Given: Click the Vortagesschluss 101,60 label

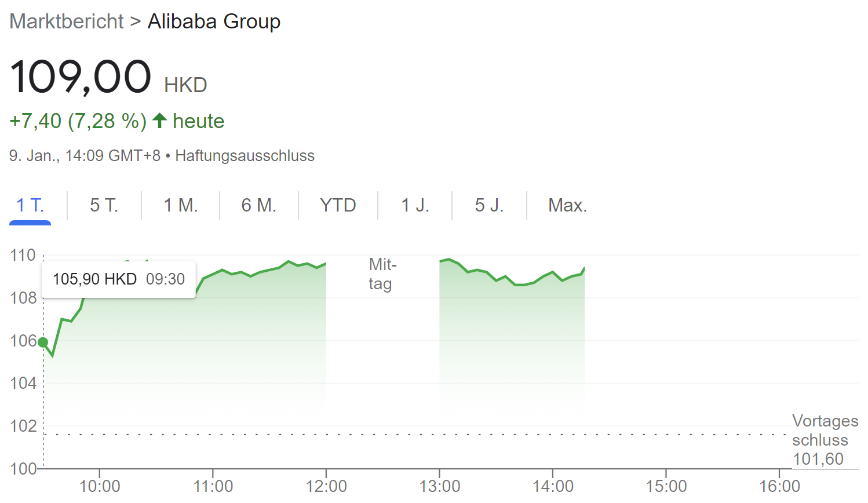Looking at the screenshot, I should (824, 440).
